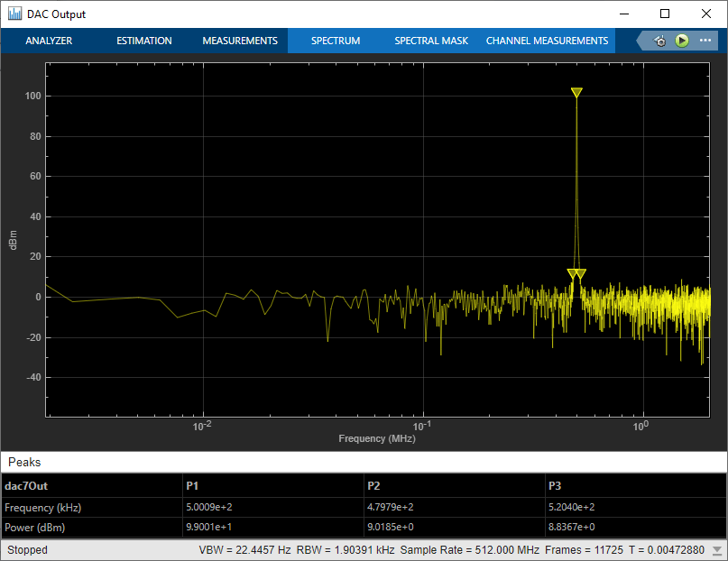Click the Stopped status text
Viewport: 728px width, 561px height.
(27, 550)
